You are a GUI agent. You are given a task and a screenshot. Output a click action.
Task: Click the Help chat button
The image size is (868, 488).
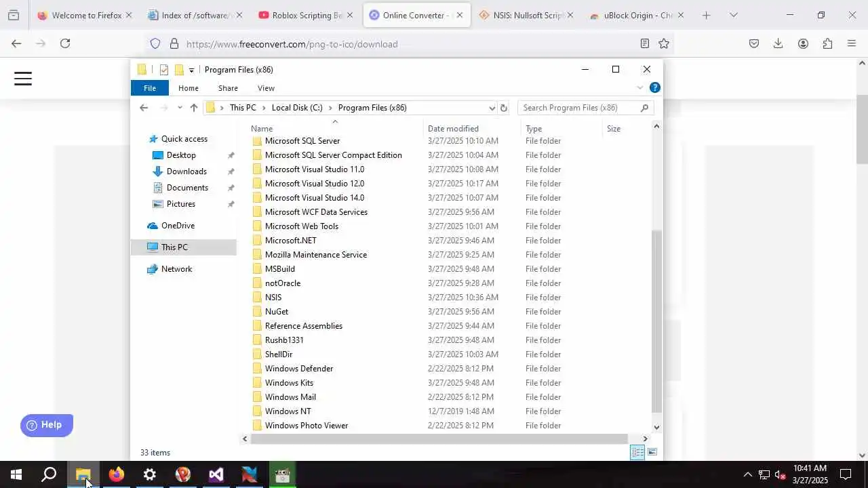46,425
